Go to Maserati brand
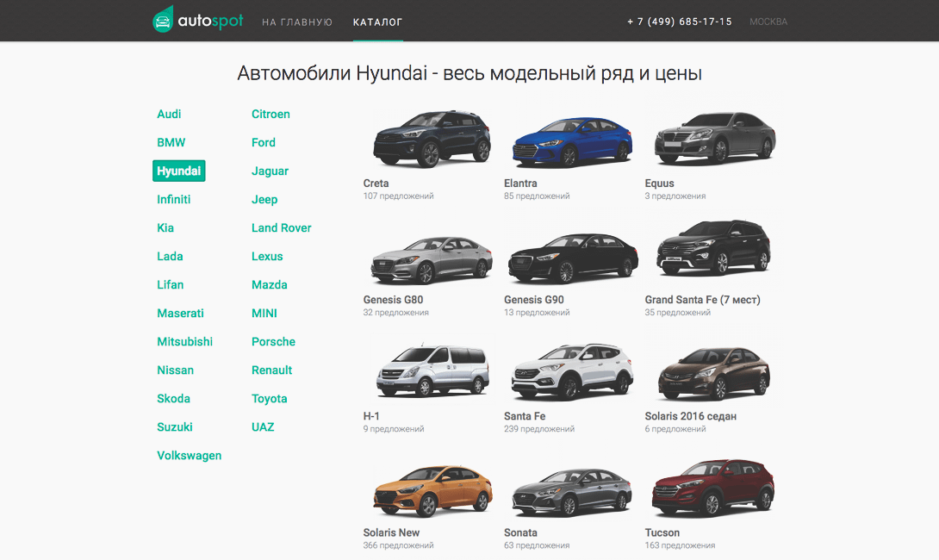939x560 pixels. [x=180, y=314]
